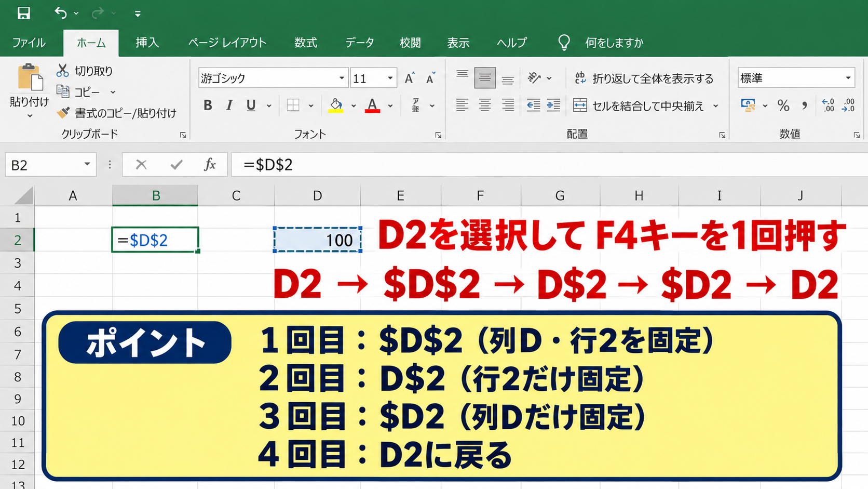
Task: Click column header F
Action: pos(480,196)
